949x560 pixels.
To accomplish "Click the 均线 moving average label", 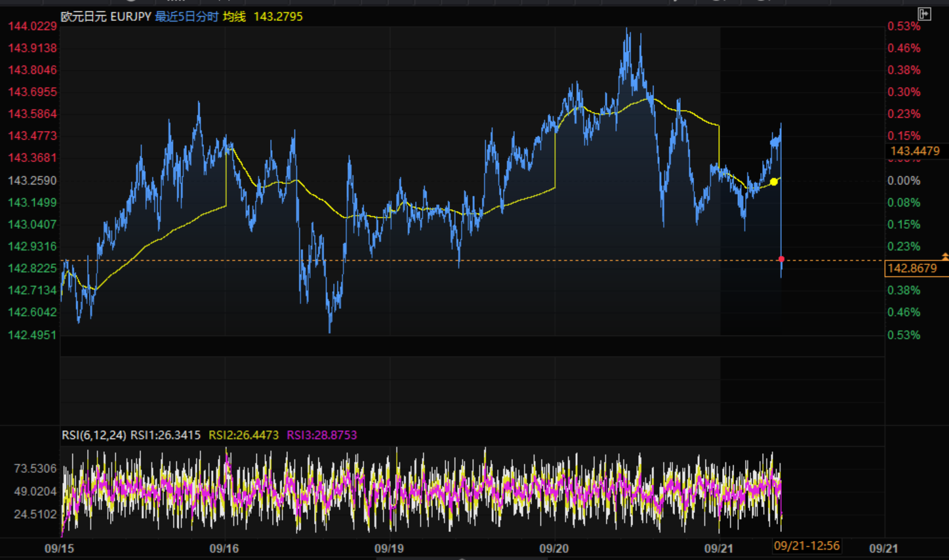I will pos(234,17).
